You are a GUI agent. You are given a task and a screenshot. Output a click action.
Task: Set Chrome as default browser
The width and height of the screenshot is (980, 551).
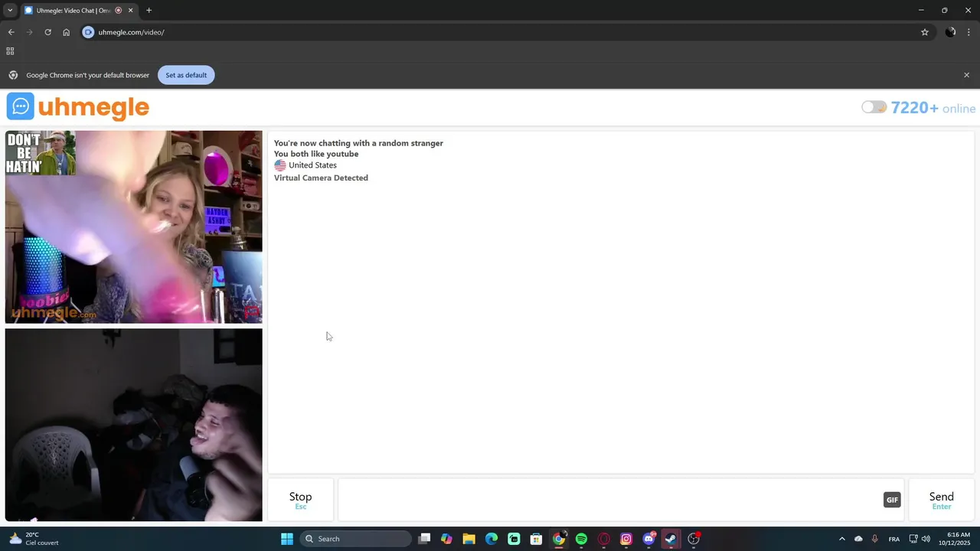(x=186, y=75)
